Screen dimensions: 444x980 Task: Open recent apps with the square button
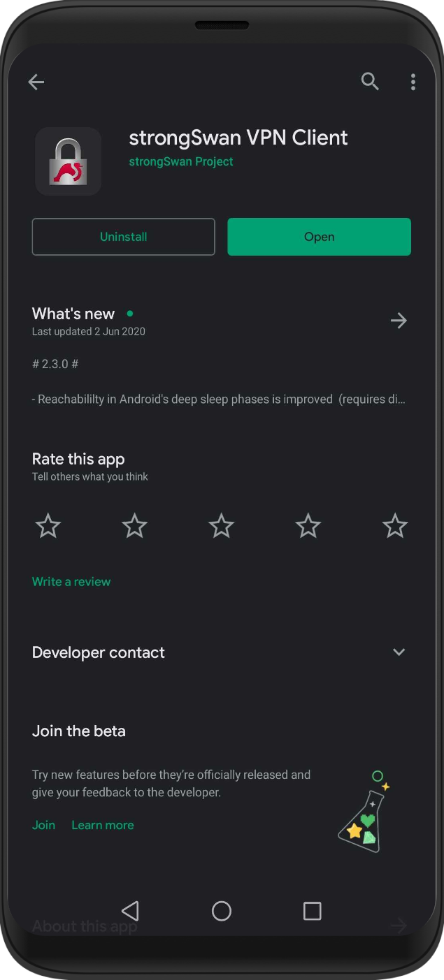(x=312, y=911)
